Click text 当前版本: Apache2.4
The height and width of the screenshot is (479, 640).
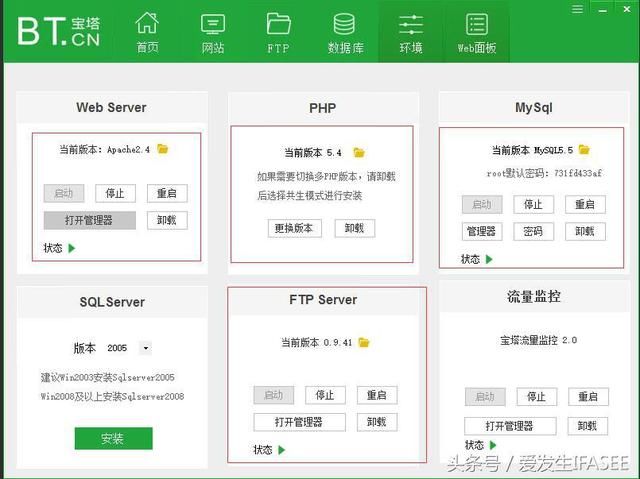click(x=104, y=150)
